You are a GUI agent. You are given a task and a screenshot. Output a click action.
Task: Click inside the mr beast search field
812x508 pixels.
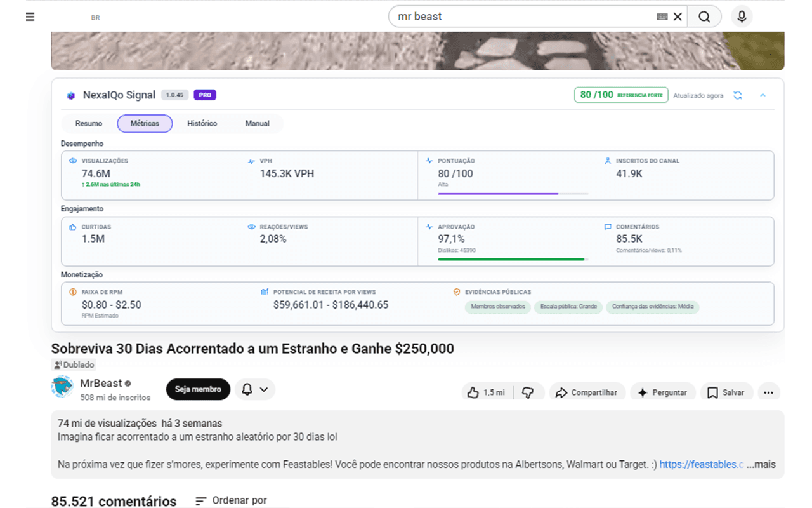[x=523, y=17]
